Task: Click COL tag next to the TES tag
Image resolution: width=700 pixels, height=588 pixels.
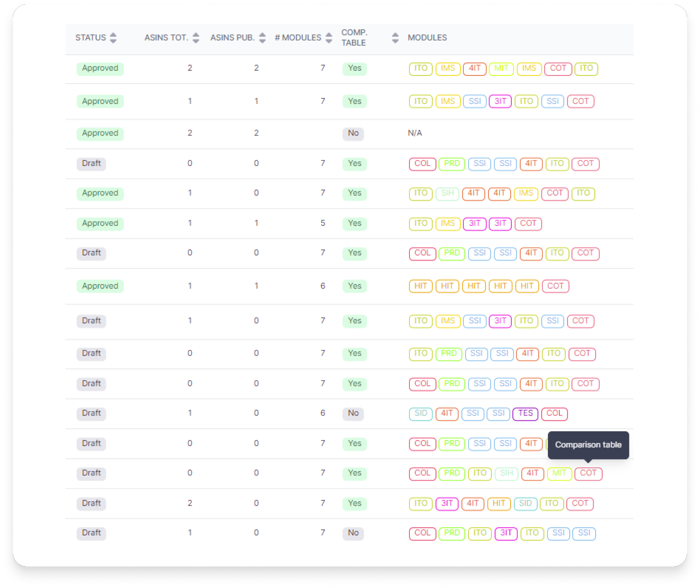Action: [x=554, y=413]
